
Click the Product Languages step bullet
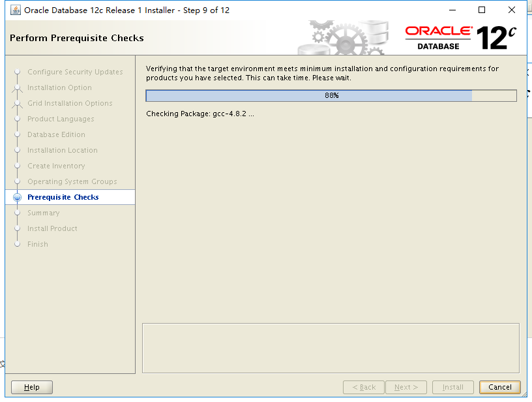(18, 119)
